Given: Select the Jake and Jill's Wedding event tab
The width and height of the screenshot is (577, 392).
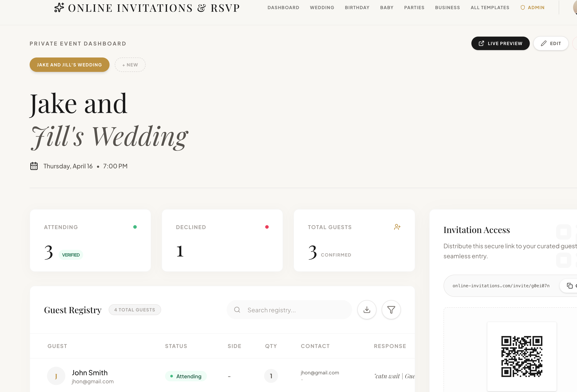Looking at the screenshot, I should (69, 65).
